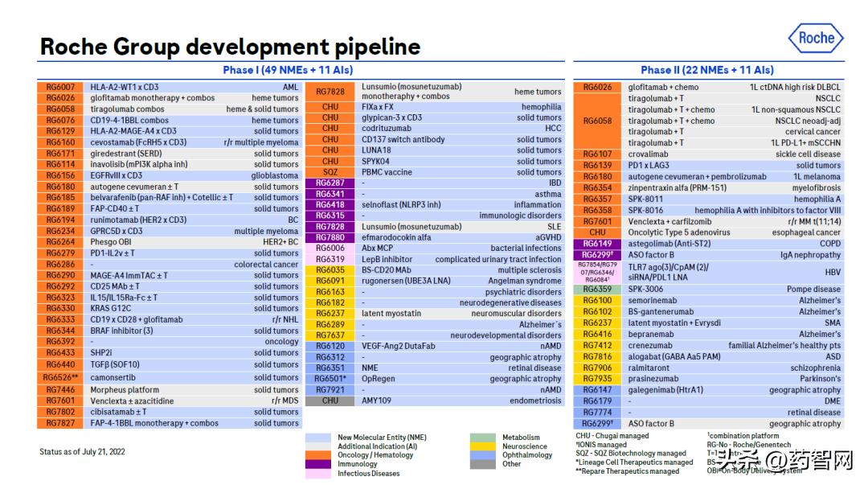Click the yellow Neuroscience legend swatch
868x485 pixels.
click(x=484, y=446)
